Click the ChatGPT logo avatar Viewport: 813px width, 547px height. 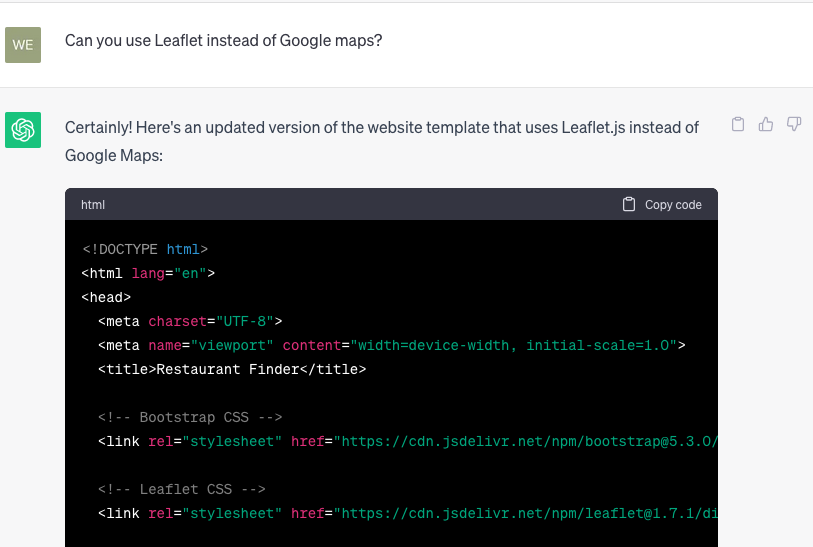pos(23,130)
